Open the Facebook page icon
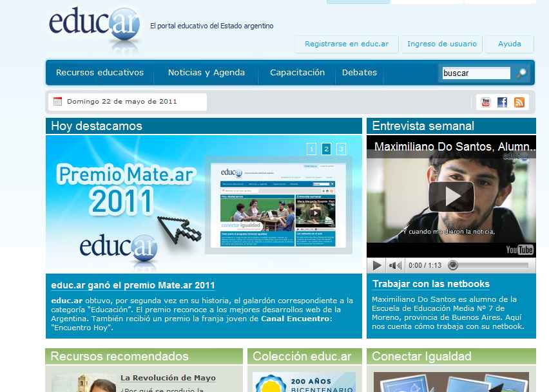549x392 pixels. pyautogui.click(x=502, y=102)
